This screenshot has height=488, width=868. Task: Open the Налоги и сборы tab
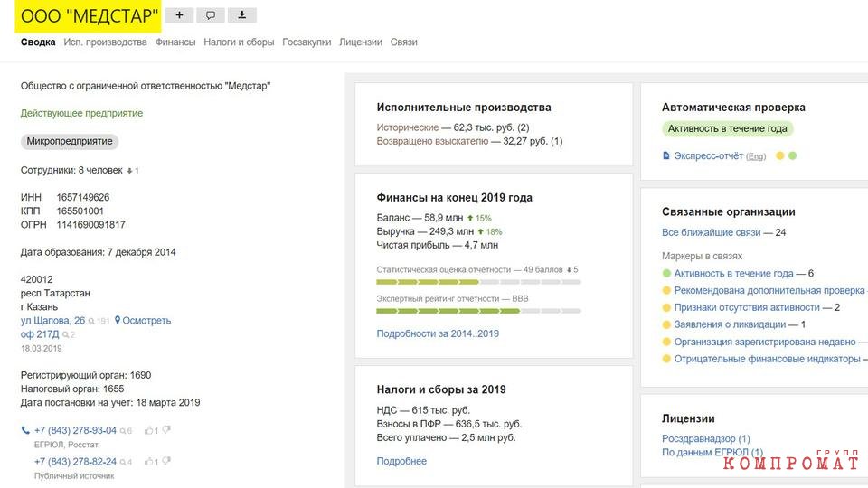click(239, 42)
